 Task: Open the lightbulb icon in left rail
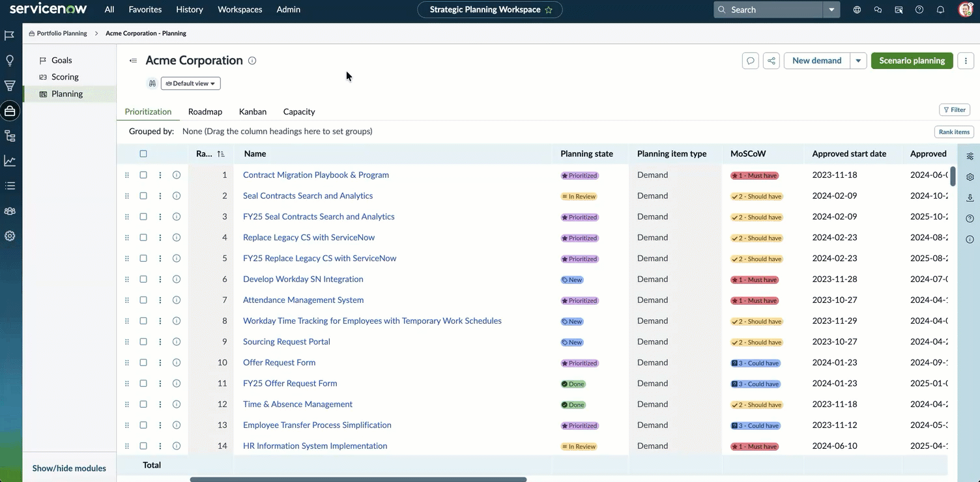click(x=10, y=61)
